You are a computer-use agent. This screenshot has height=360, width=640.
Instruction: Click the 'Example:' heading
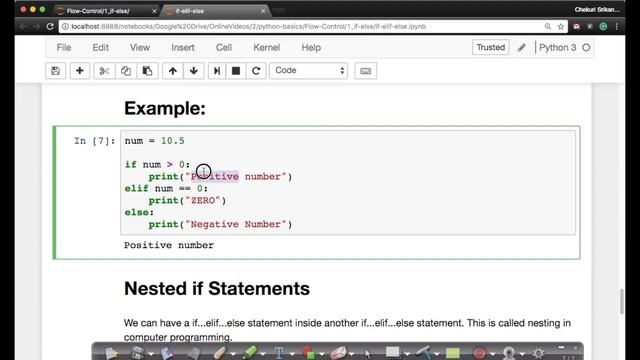tap(165, 109)
